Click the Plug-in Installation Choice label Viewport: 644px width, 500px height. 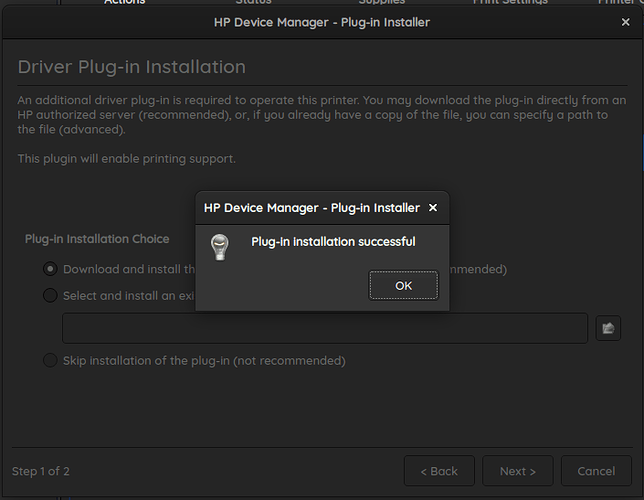pyautogui.click(x=97, y=239)
